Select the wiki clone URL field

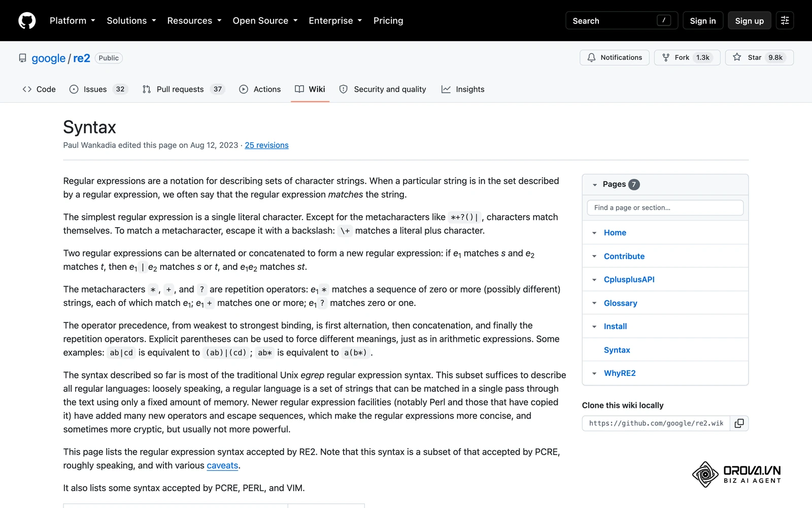pyautogui.click(x=656, y=423)
